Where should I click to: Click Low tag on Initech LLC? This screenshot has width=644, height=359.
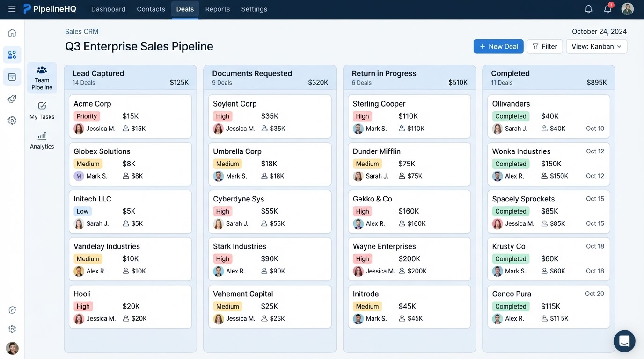tap(82, 211)
